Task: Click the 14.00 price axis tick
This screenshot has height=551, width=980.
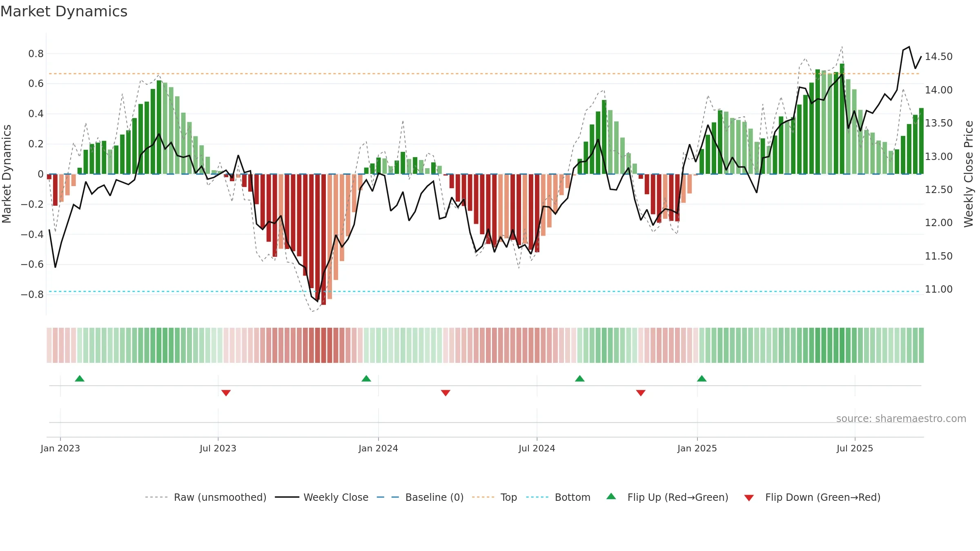Action: pos(939,90)
